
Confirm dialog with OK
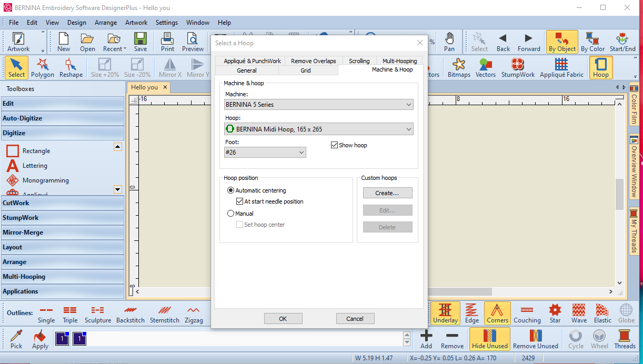[x=283, y=318]
